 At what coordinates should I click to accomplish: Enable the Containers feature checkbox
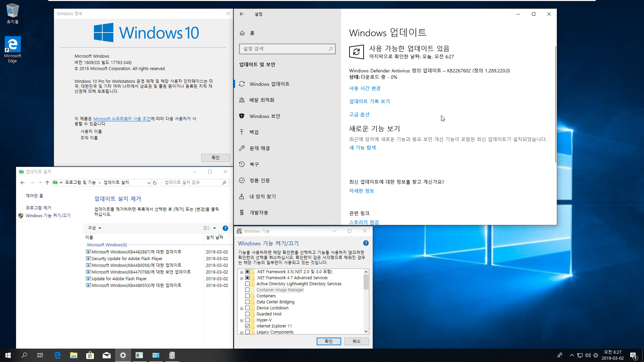tap(247, 296)
